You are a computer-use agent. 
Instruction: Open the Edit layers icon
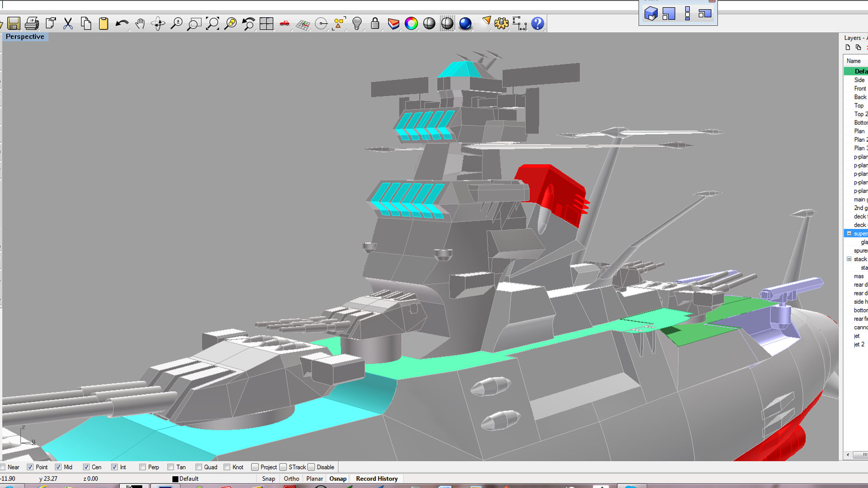pyautogui.click(x=393, y=23)
